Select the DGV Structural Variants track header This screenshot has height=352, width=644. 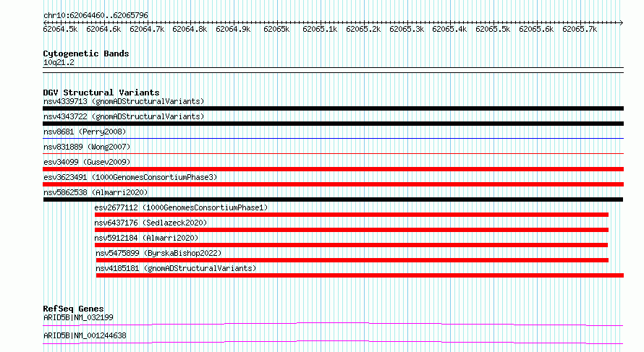tap(101, 93)
